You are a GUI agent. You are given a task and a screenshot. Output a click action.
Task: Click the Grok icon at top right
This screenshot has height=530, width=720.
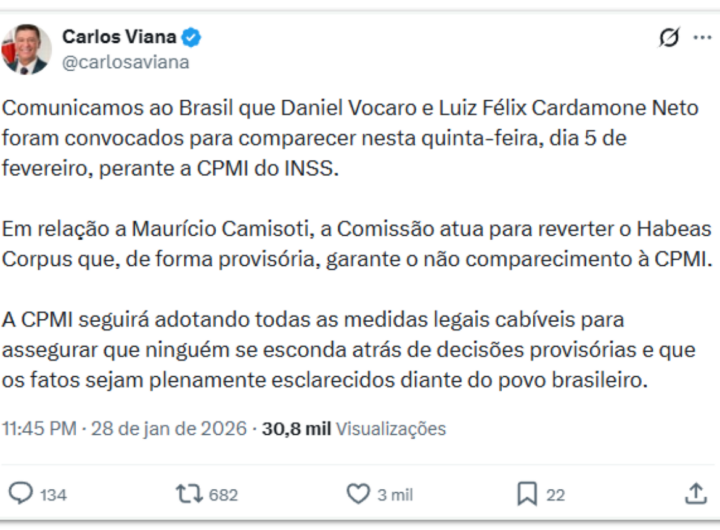669,38
